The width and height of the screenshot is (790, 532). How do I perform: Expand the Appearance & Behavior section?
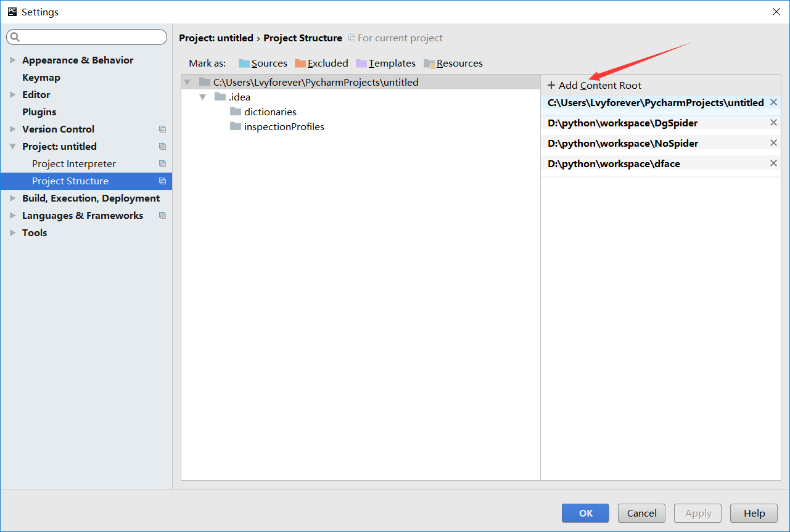tap(13, 60)
